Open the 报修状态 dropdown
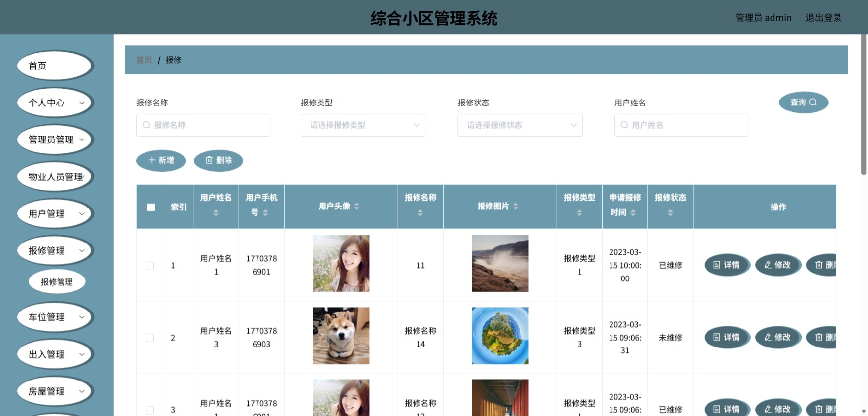The width and height of the screenshot is (868, 416). tap(520, 125)
